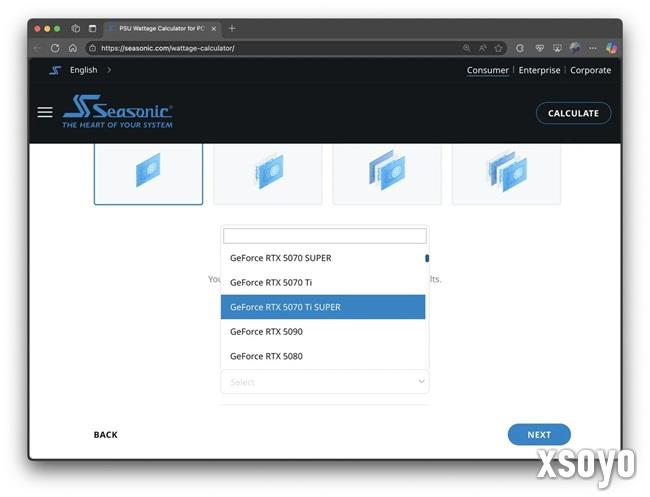Image resolution: width=650 pixels, height=497 pixels.
Task: Open a new browser tab with plus icon
Action: click(x=232, y=28)
